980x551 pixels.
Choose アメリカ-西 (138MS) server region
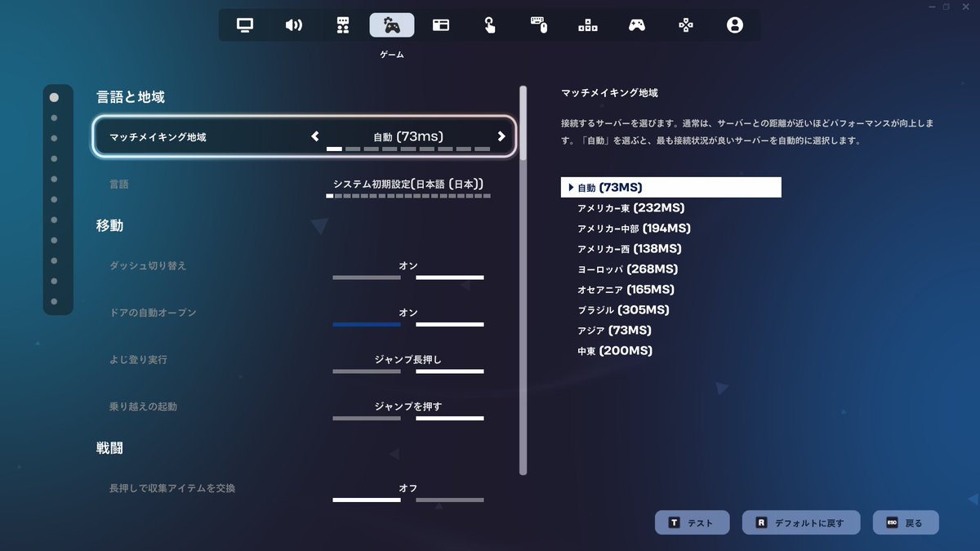(x=629, y=249)
